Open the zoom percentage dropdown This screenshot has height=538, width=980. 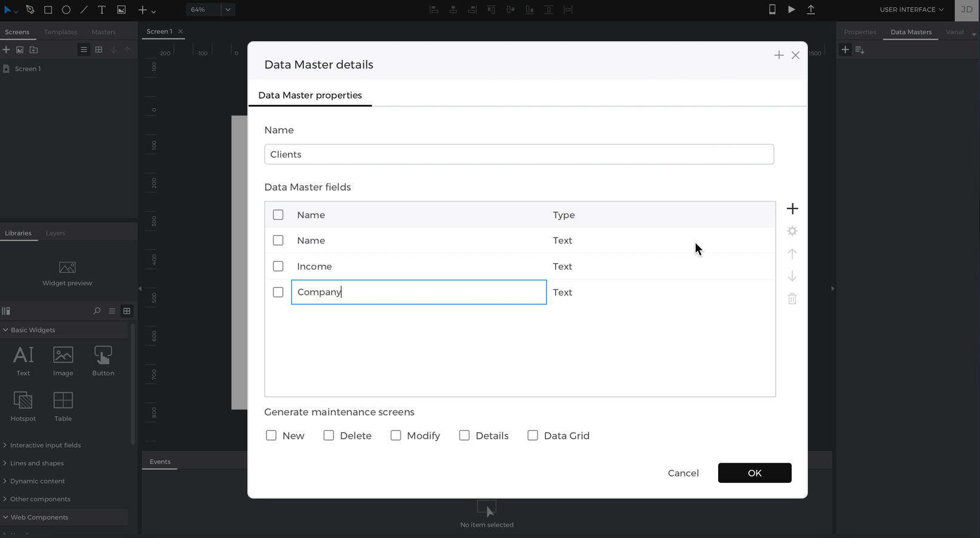point(228,10)
